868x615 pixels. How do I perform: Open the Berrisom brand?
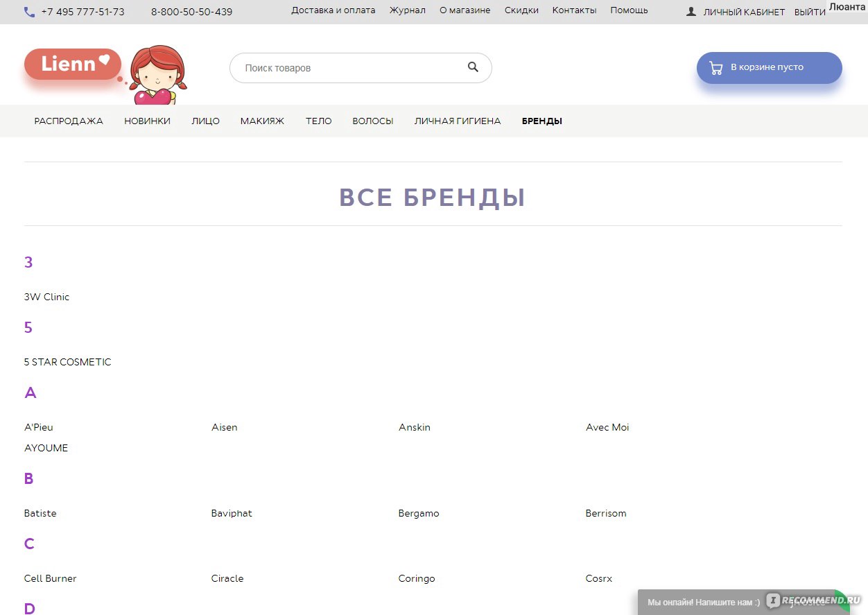click(606, 513)
